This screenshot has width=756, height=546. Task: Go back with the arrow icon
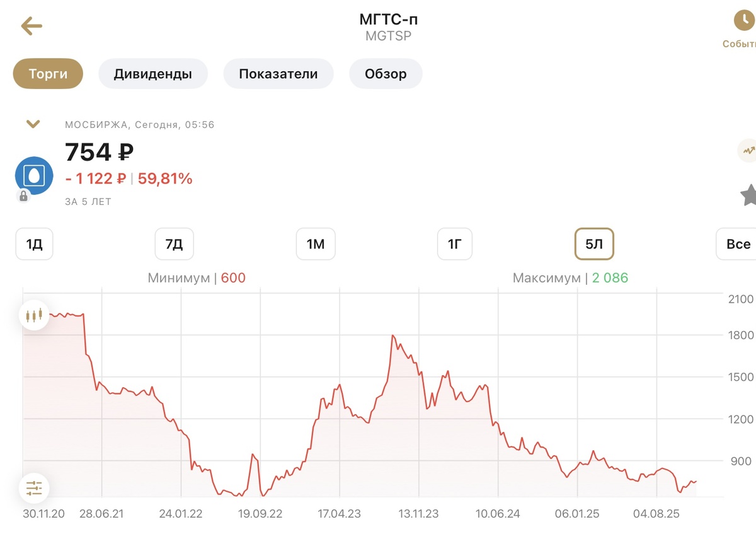point(31,26)
